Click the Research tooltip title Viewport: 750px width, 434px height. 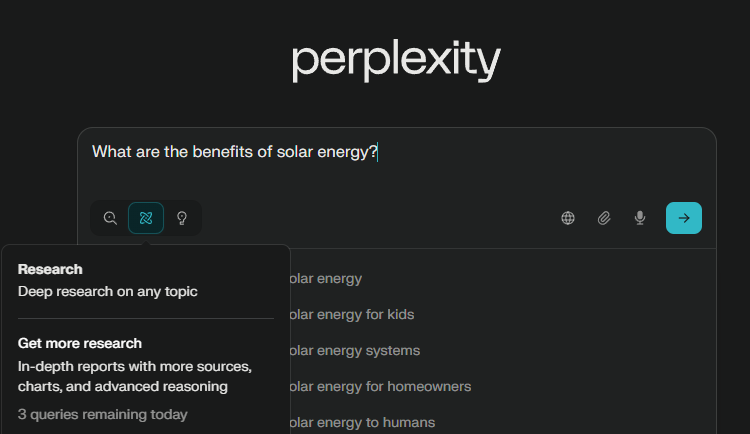[50, 269]
